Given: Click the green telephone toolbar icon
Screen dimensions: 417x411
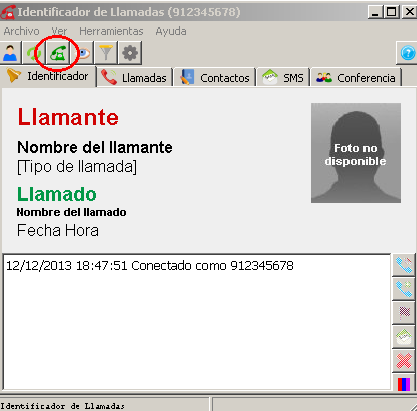Looking at the screenshot, I should 58,53.
